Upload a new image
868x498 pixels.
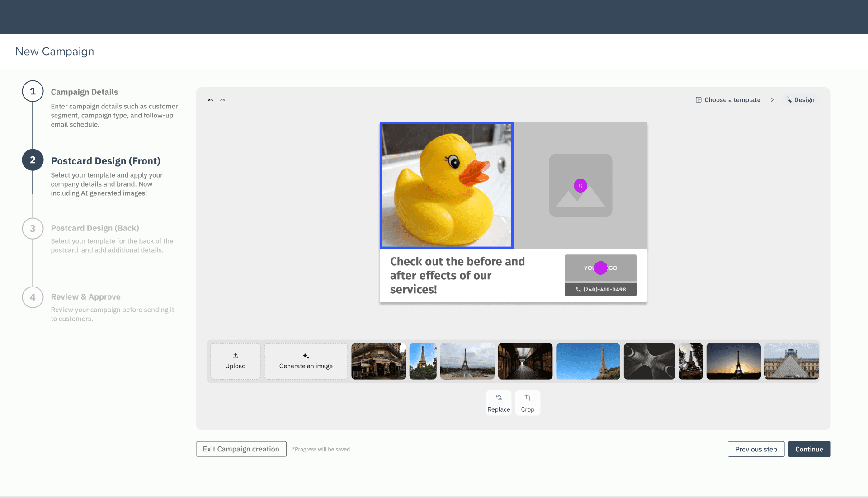(236, 361)
